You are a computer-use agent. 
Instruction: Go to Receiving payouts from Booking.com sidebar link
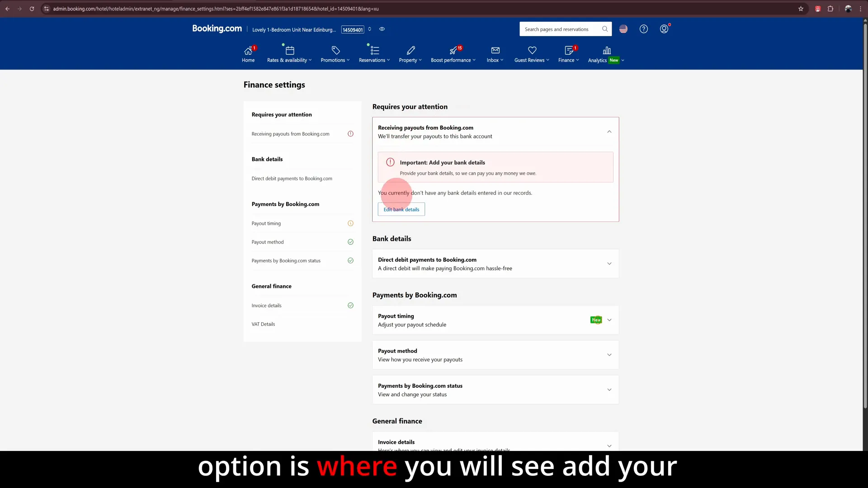point(290,134)
